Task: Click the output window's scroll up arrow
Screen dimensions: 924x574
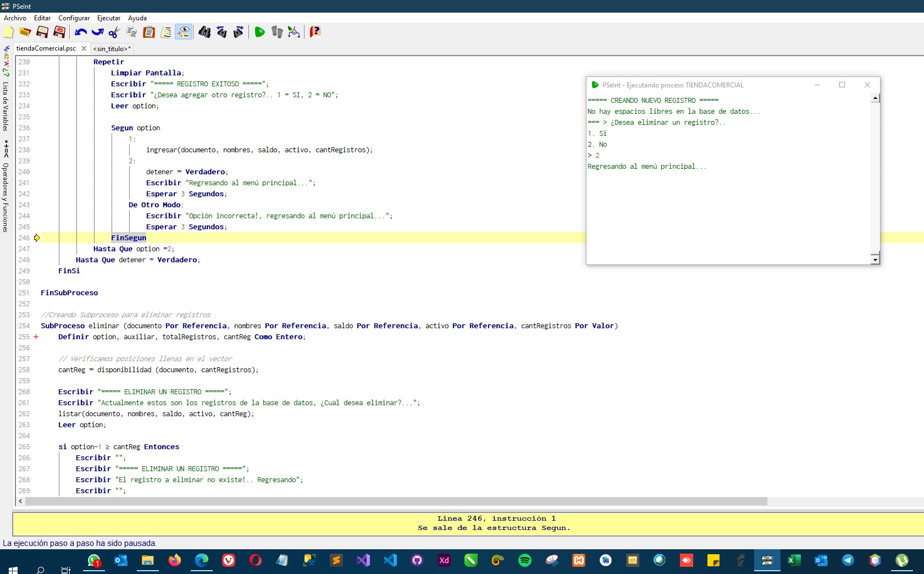Action: click(875, 98)
